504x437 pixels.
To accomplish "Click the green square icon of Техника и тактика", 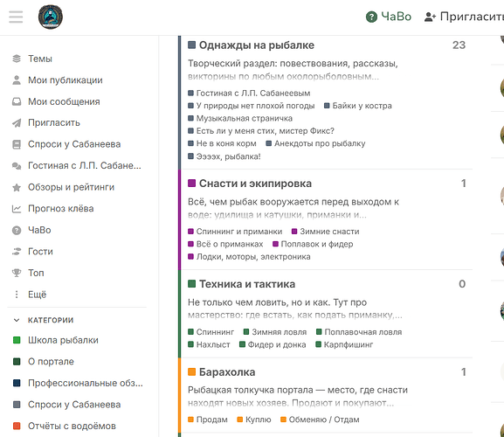I will click(191, 284).
